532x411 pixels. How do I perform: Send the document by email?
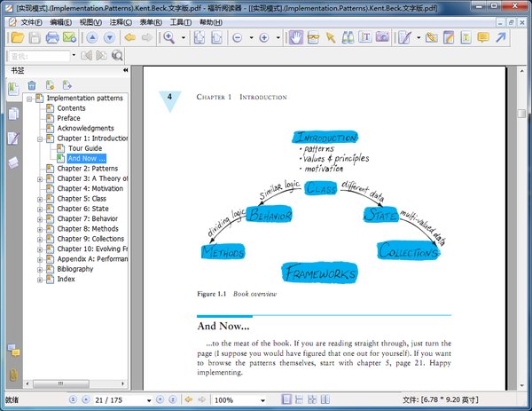[x=69, y=37]
